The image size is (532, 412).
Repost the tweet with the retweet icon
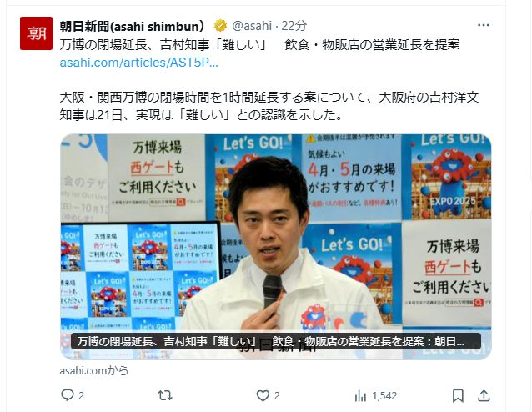[165, 395]
